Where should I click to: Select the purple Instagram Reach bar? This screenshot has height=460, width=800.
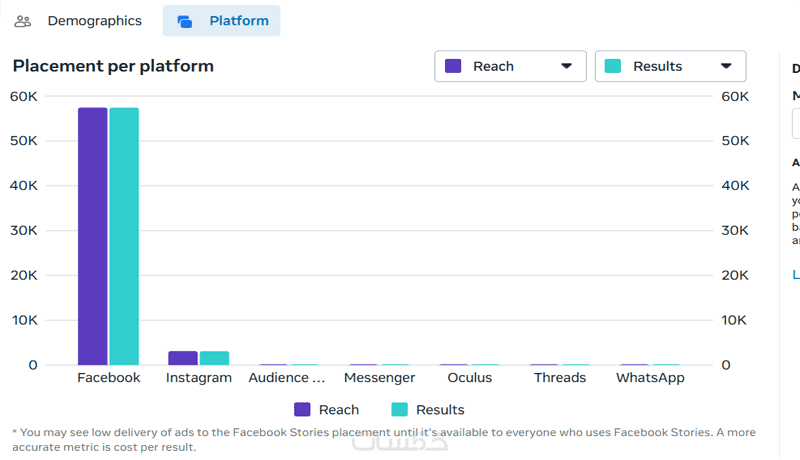point(183,358)
